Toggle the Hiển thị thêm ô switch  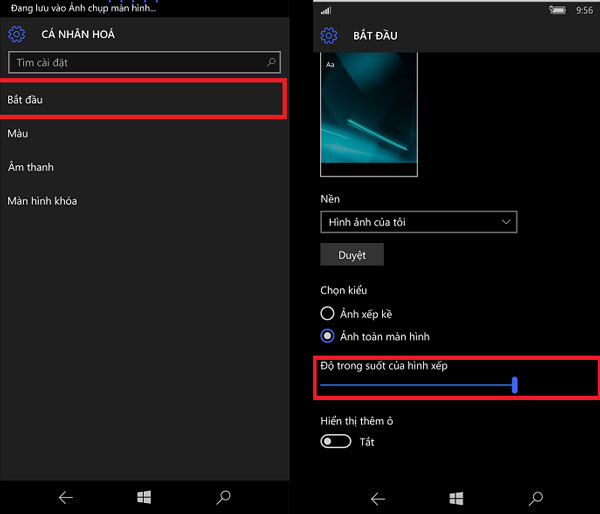[x=335, y=441]
